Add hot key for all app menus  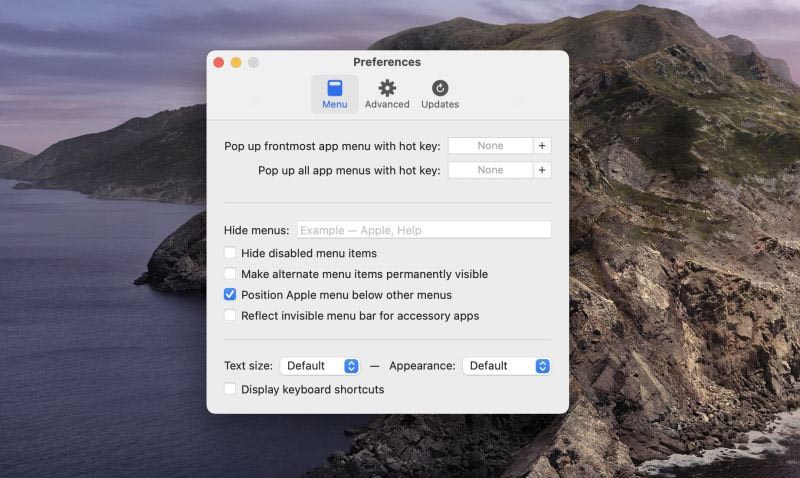[x=542, y=170]
